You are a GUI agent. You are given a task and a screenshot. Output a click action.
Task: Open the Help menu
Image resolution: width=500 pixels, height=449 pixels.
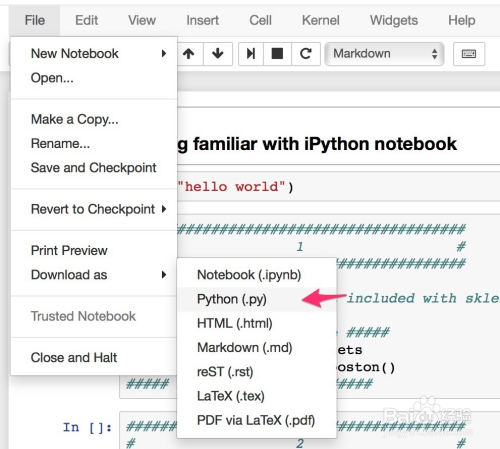462,20
